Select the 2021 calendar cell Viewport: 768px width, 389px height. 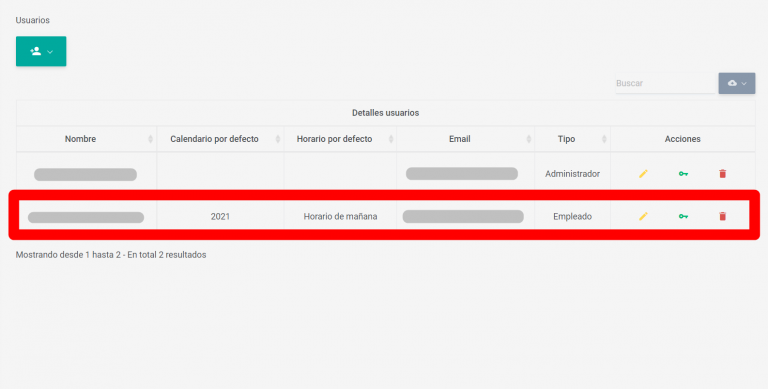[220, 216]
